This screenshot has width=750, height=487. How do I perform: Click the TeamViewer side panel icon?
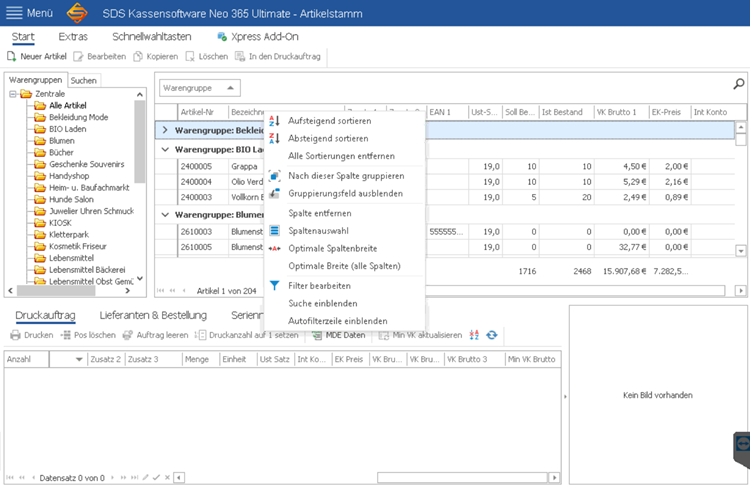click(x=742, y=445)
